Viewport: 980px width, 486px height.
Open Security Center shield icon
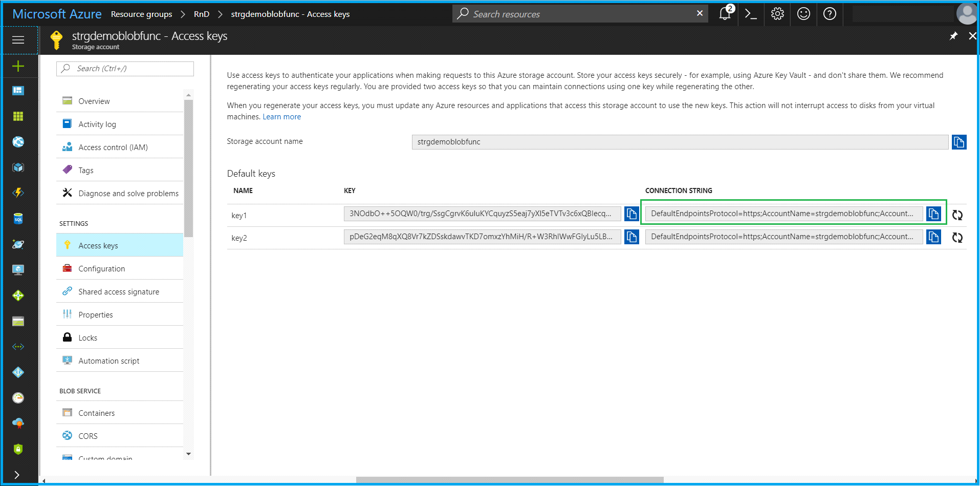18,449
